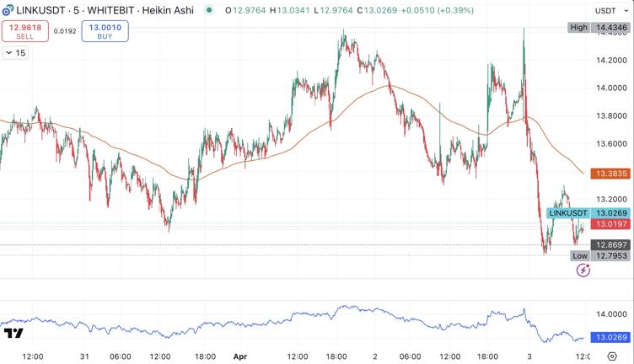Click the spread value 0.0192
Screen dimensions: 634x364
pos(65,31)
